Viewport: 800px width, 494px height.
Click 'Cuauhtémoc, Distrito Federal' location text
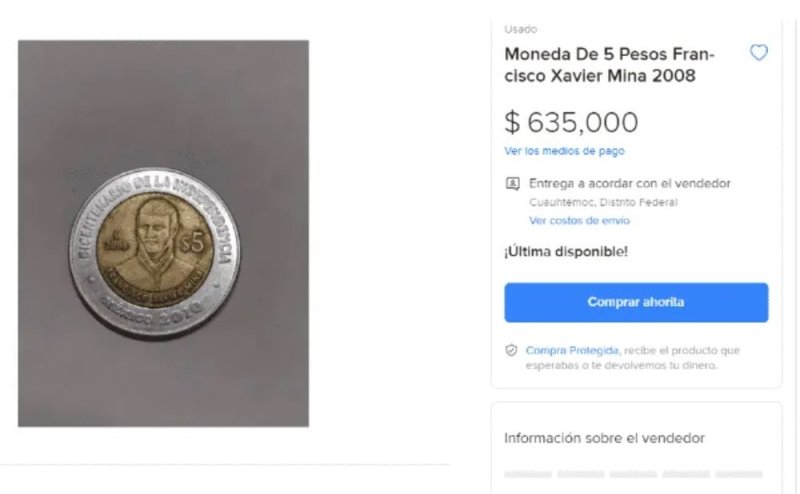click(x=603, y=203)
